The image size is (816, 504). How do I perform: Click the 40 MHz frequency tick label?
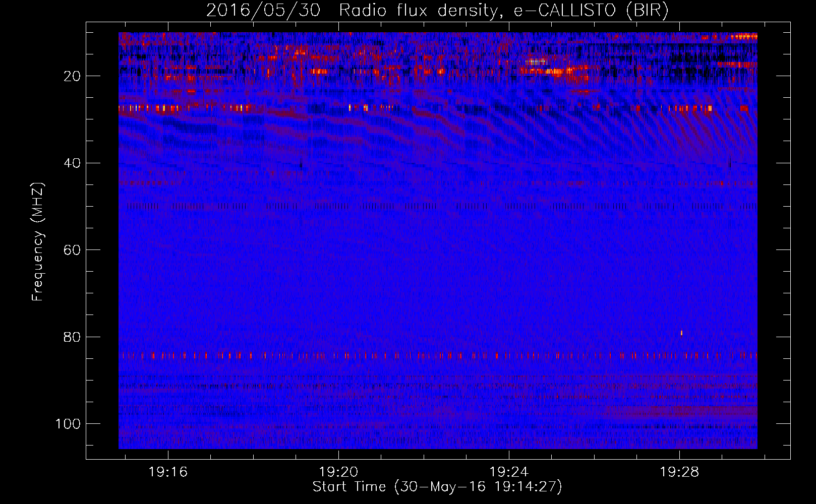[72, 163]
